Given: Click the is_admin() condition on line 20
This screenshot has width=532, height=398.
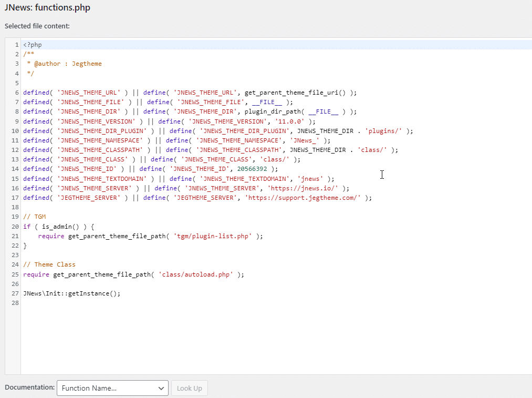Looking at the screenshot, I should [60, 227].
